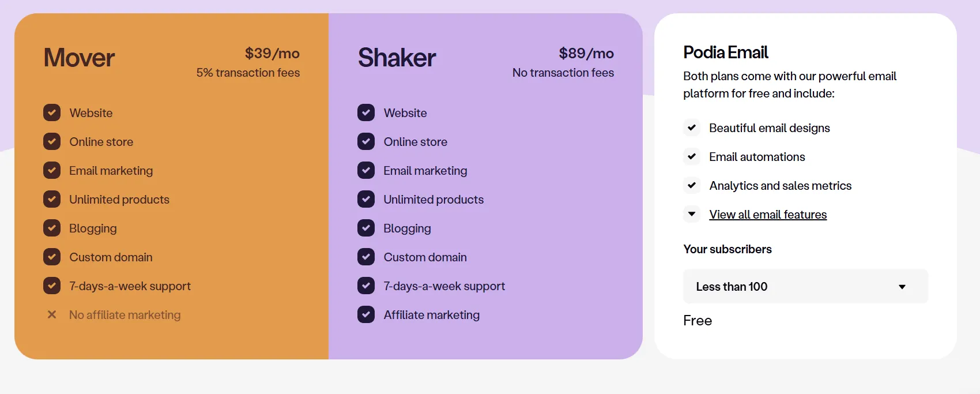The height and width of the screenshot is (394, 980).
Task: Click the check box beside Shaker's Blogging
Action: 366,228
